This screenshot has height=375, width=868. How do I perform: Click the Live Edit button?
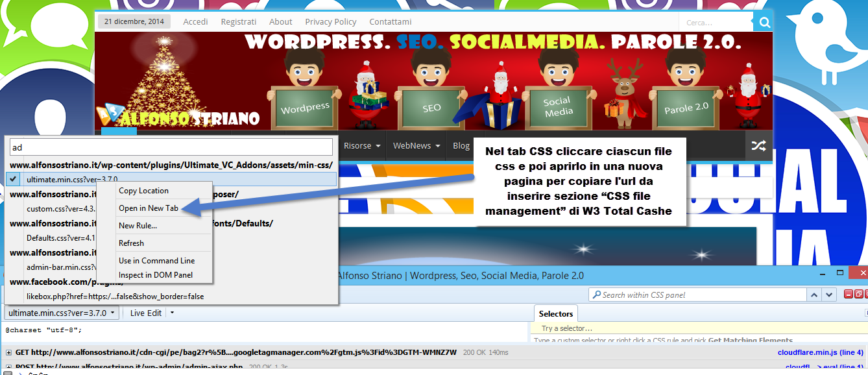(x=146, y=313)
